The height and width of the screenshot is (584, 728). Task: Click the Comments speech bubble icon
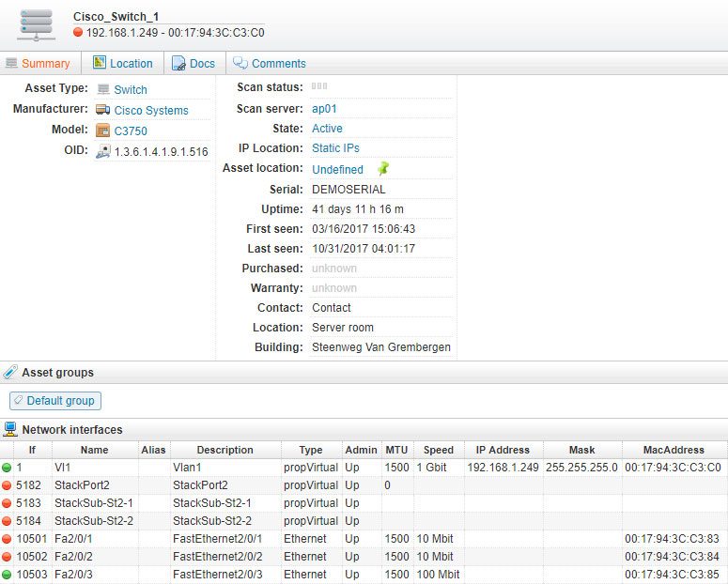click(240, 63)
